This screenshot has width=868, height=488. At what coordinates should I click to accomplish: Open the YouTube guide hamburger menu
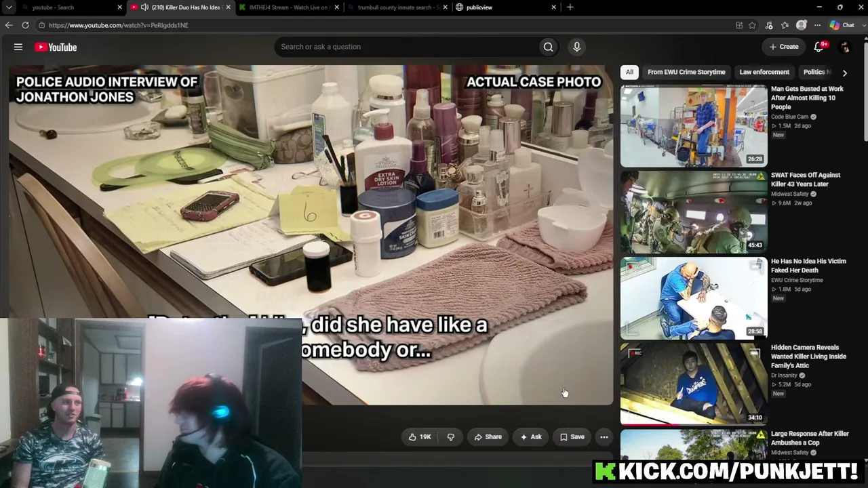tap(18, 47)
